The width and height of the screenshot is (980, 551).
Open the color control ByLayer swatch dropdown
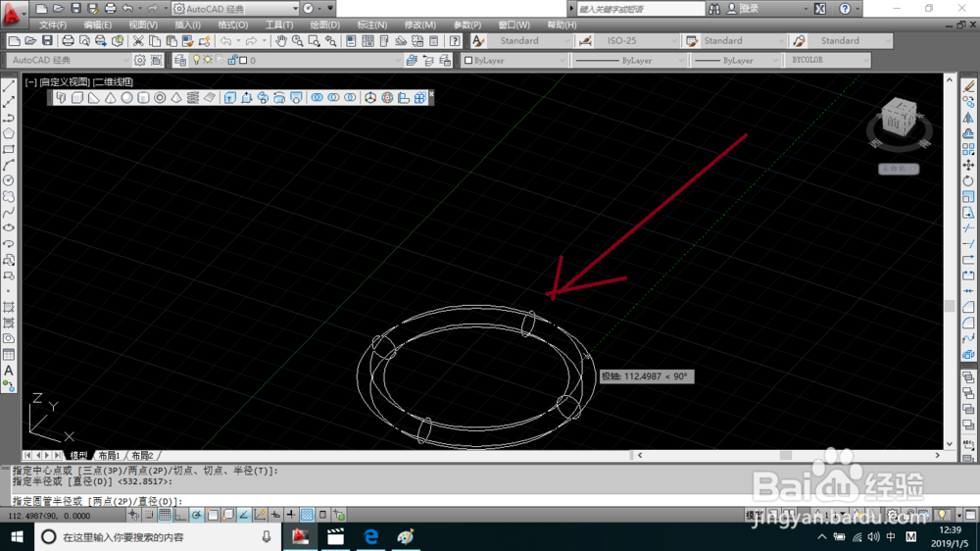click(514, 60)
